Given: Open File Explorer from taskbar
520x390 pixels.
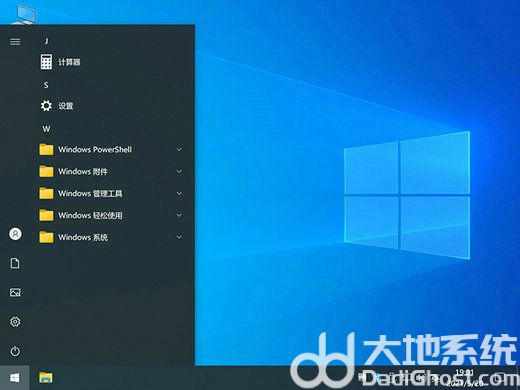Looking at the screenshot, I should tap(46, 378).
